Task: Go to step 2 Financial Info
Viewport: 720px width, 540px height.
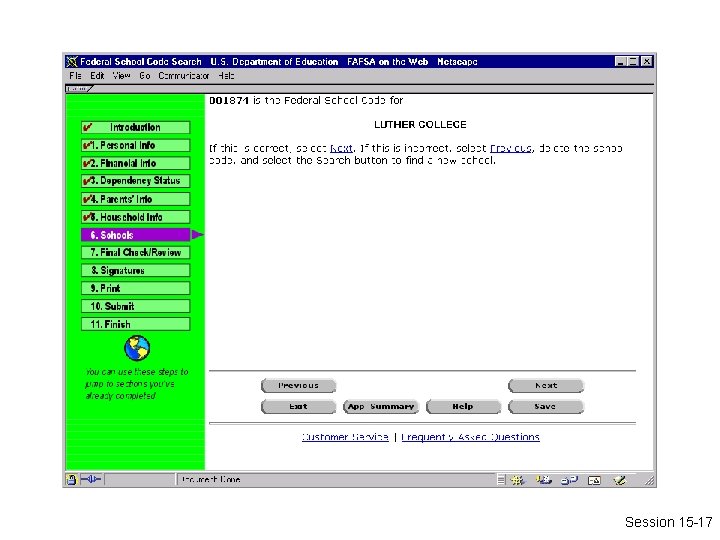Action: click(x=135, y=163)
